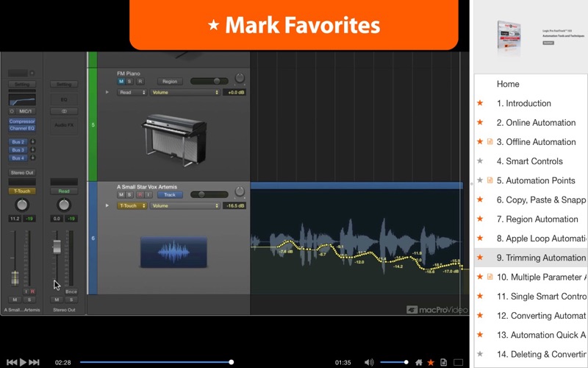Open Vox Artemis Volume parameter dropdown
Viewport: 588px width, 368px height.
tap(185, 206)
